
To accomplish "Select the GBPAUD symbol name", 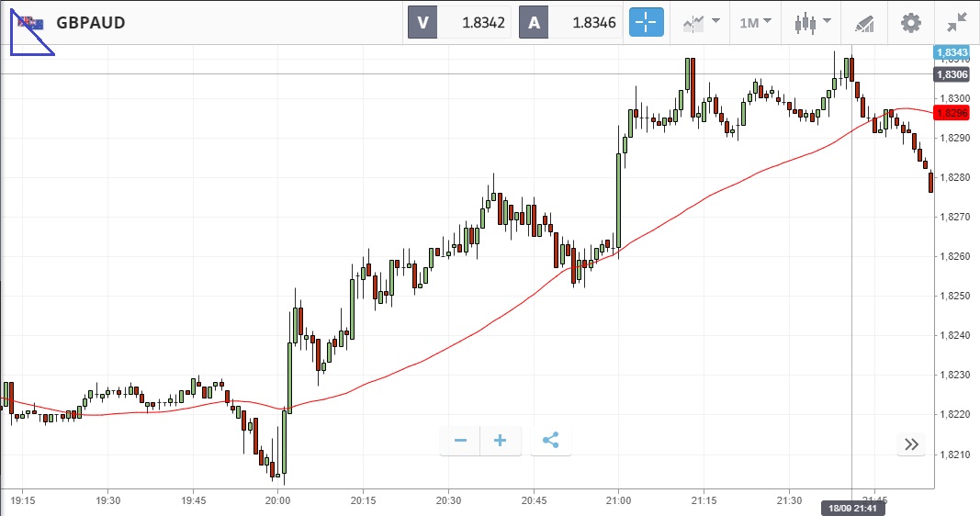I will (90, 22).
